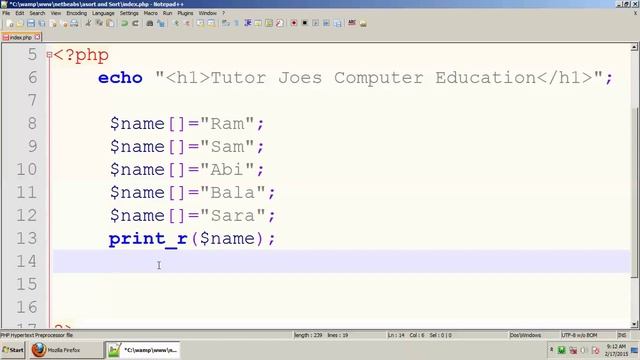Screen dimensions: 640x360
Task: Click save recorded macro icon
Action: pos(338,23)
